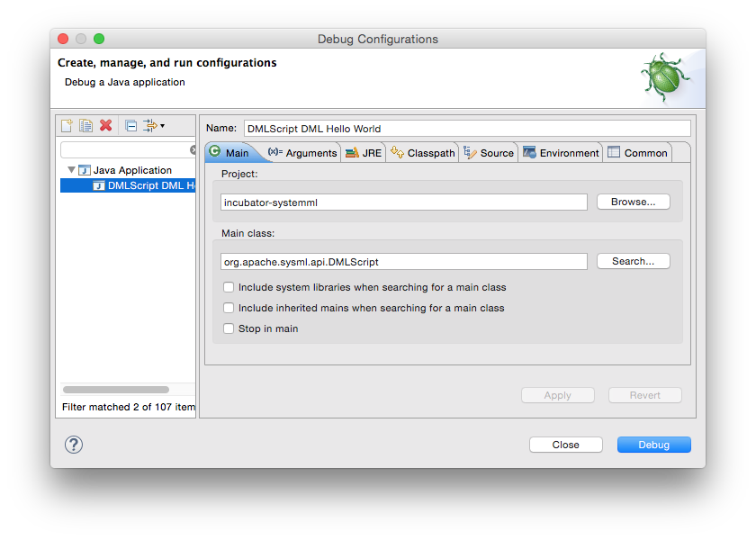Check the Stop in main option
The width and height of the screenshot is (756, 540).
click(x=229, y=328)
